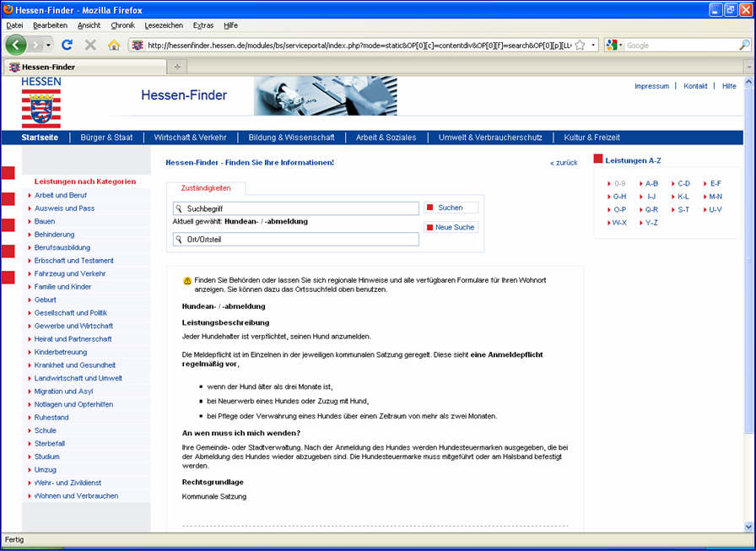Show Leistungen starting with A-B
This screenshot has width=756, height=551.
pyautogui.click(x=651, y=184)
